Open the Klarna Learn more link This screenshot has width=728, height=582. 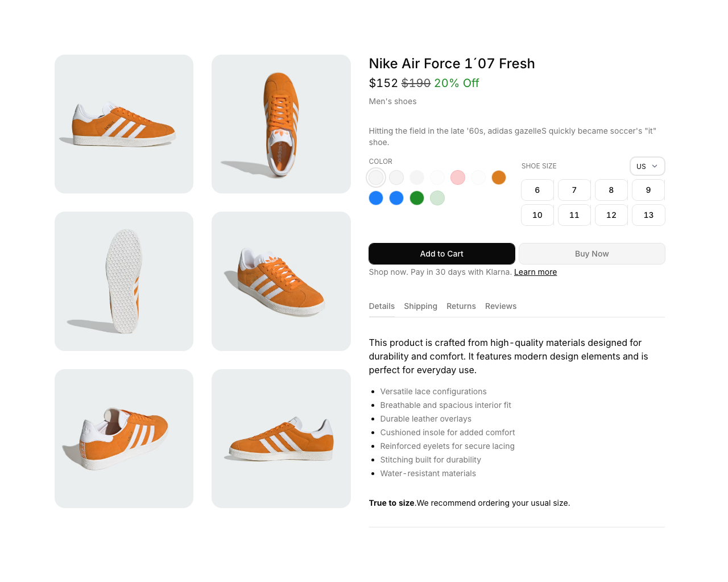(x=535, y=271)
